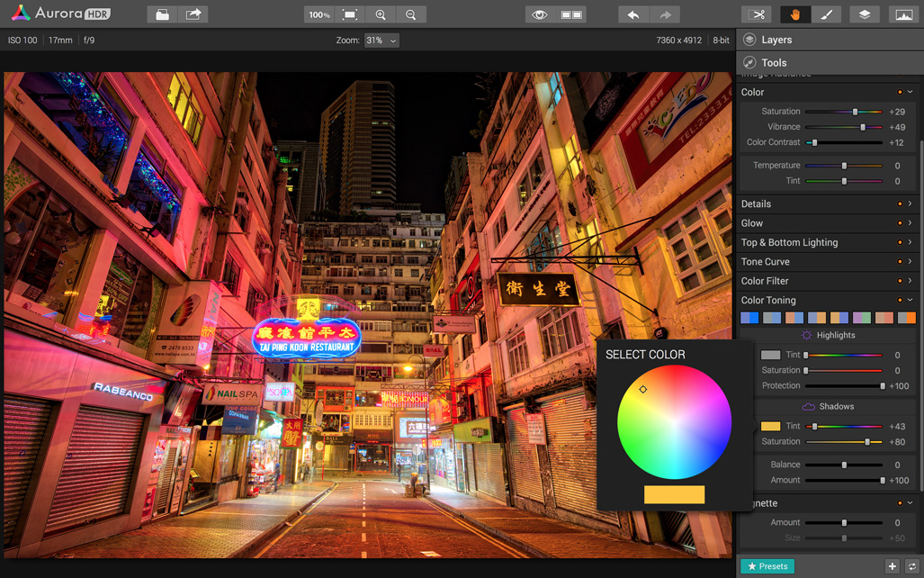
Task: Click the fit-to-screen icon
Action: [x=350, y=14]
